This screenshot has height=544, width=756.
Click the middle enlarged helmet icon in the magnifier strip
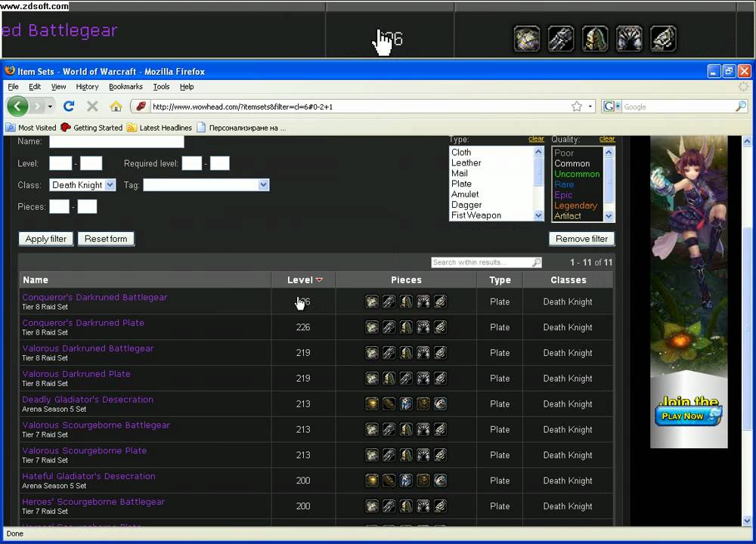[x=595, y=39]
